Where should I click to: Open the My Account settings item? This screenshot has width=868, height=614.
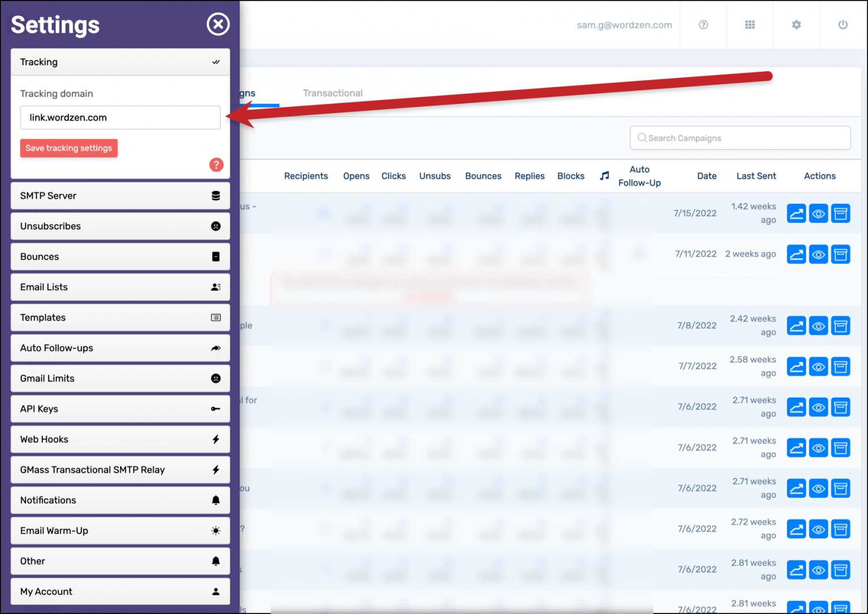click(x=120, y=591)
